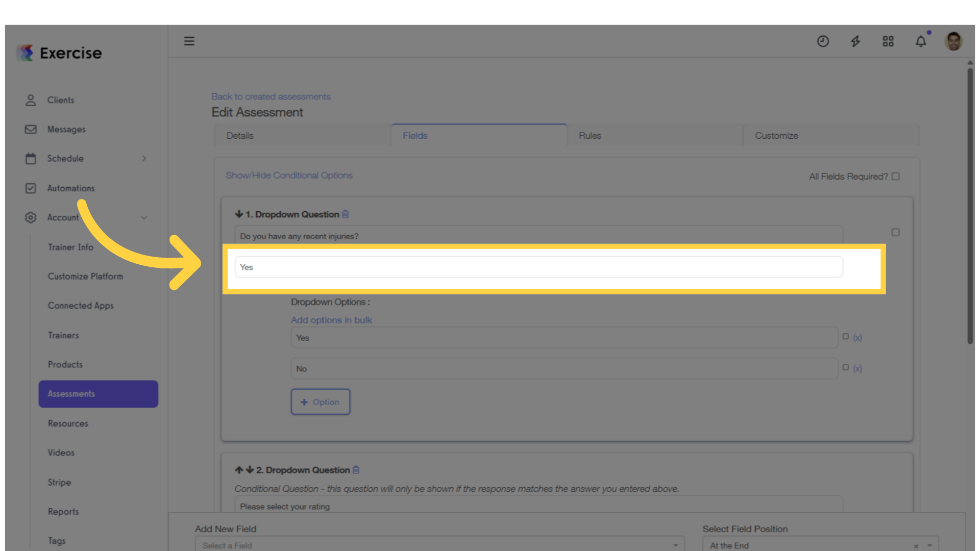Screen dimensions: 980x551
Task: Open Clients in the sidebar
Action: [x=61, y=100]
